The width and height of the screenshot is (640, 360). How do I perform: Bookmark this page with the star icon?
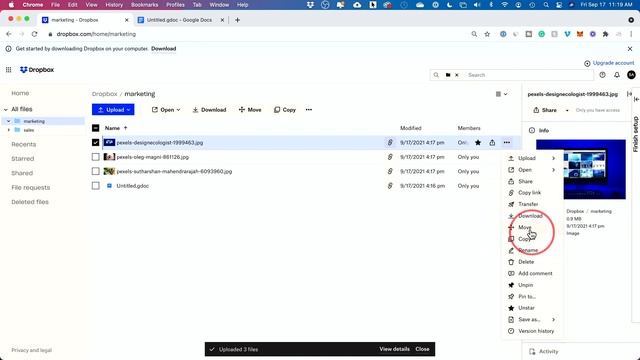487,34
